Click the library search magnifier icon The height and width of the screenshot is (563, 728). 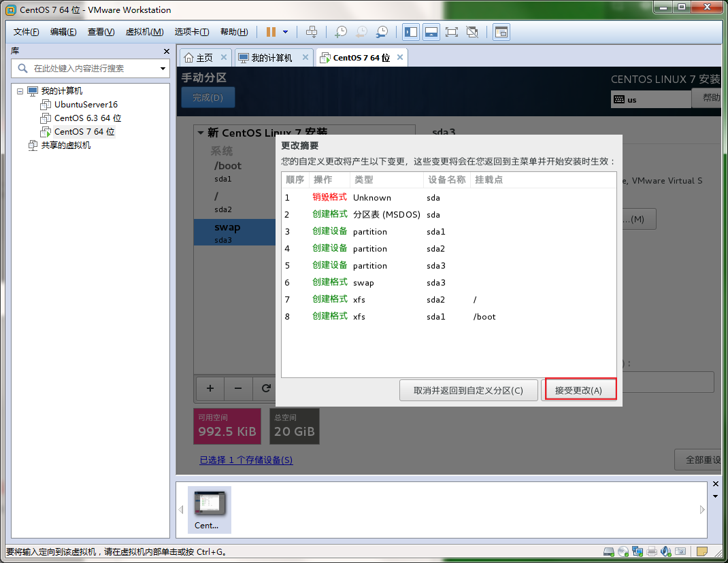point(22,68)
